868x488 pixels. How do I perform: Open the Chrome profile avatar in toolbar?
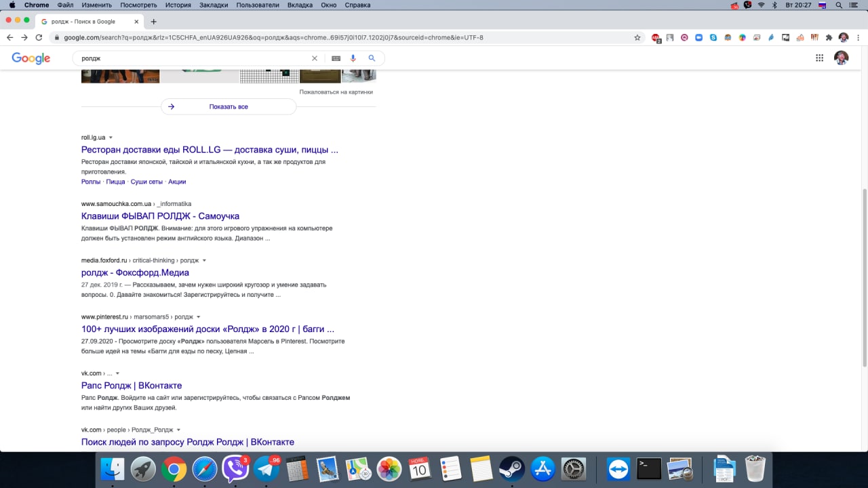pyautogui.click(x=844, y=37)
